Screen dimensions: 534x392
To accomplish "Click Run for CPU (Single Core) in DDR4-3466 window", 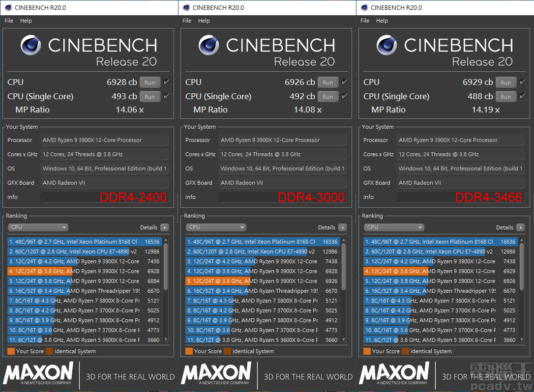I will point(505,96).
